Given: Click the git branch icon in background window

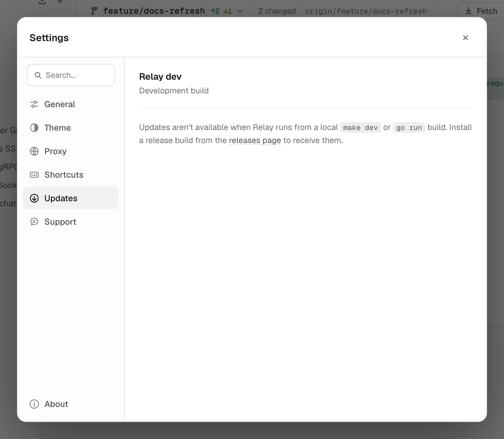Looking at the screenshot, I should (x=94, y=11).
